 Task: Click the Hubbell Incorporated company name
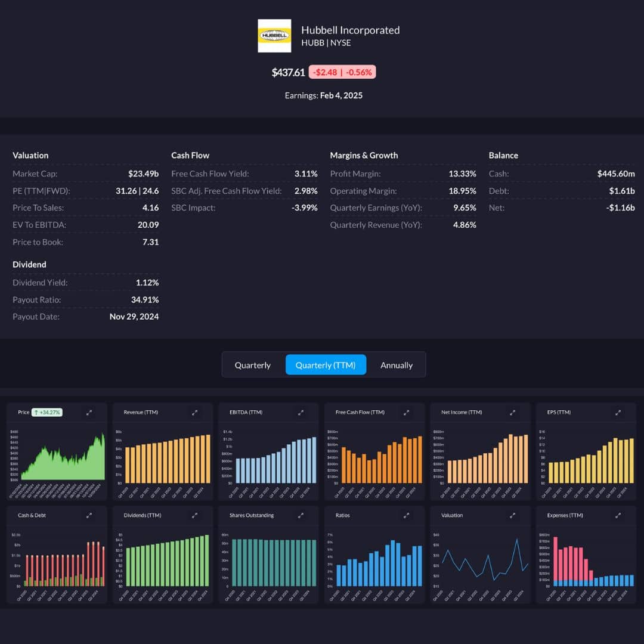351,30
